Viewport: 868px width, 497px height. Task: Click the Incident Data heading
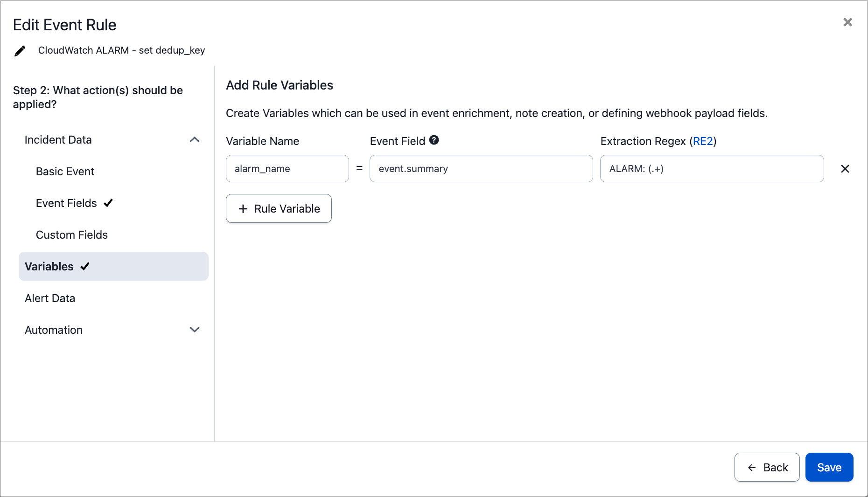point(58,140)
